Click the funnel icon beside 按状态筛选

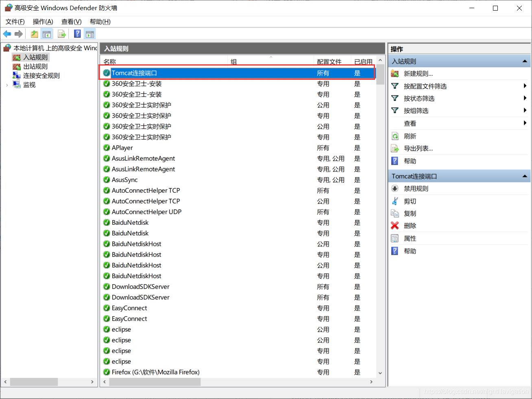click(395, 98)
